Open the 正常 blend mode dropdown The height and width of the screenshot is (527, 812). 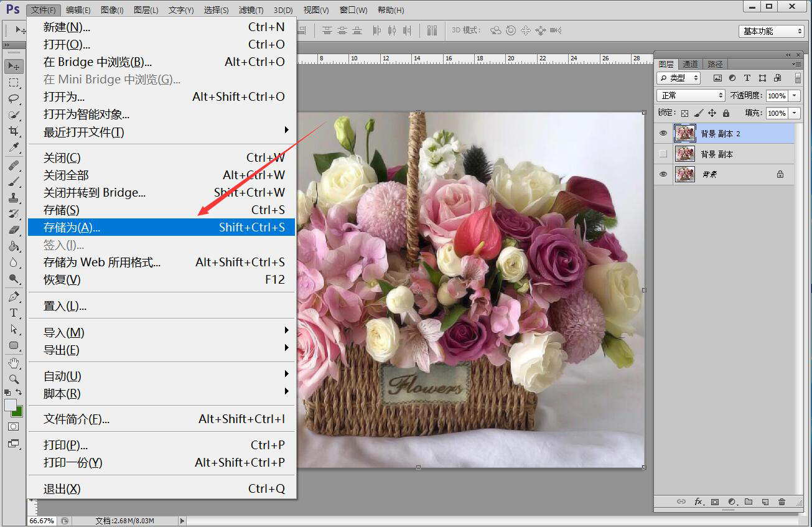691,96
